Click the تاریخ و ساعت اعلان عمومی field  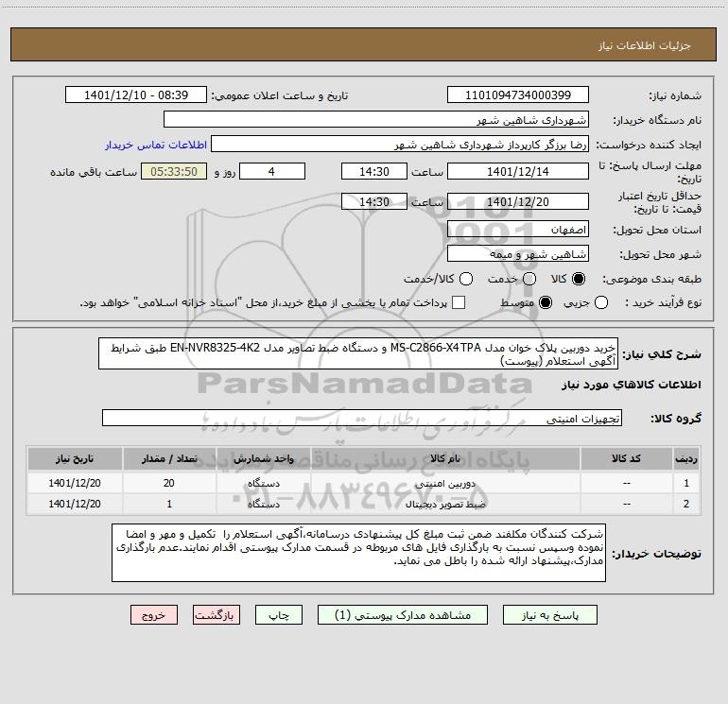tap(136, 94)
